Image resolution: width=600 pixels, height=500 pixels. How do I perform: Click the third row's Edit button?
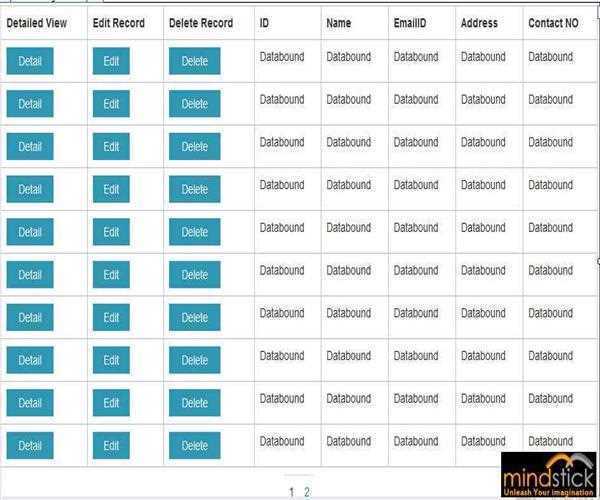pos(111,147)
